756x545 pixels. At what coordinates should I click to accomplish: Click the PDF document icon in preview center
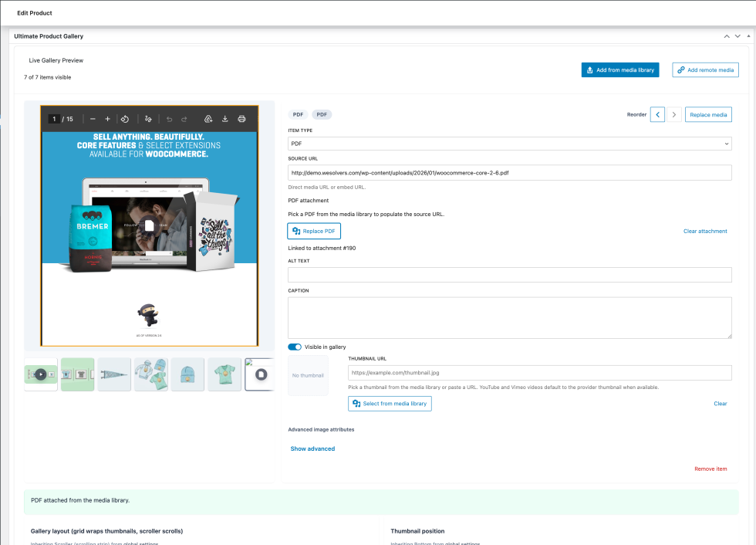[x=150, y=225]
